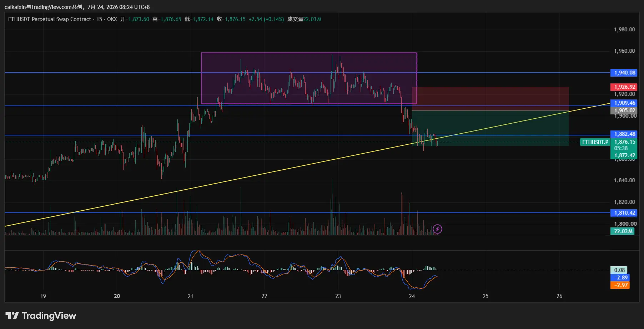Click the TradingView wordmark text

49,316
